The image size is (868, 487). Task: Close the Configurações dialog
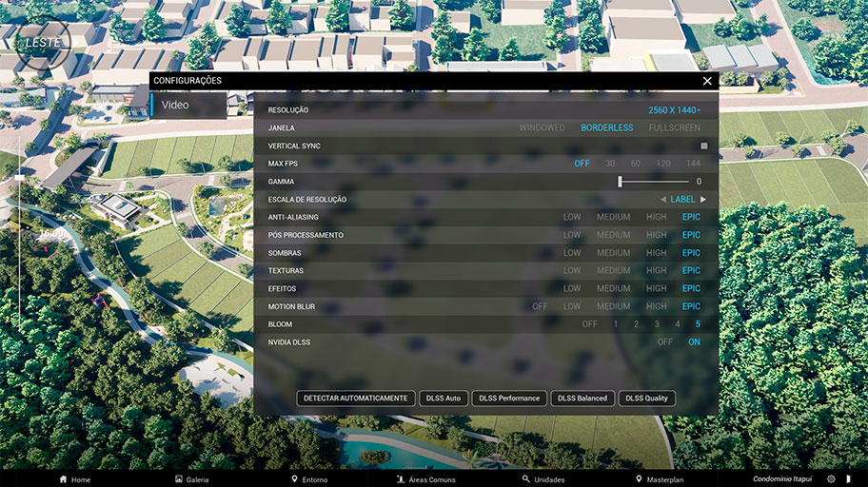click(x=707, y=82)
